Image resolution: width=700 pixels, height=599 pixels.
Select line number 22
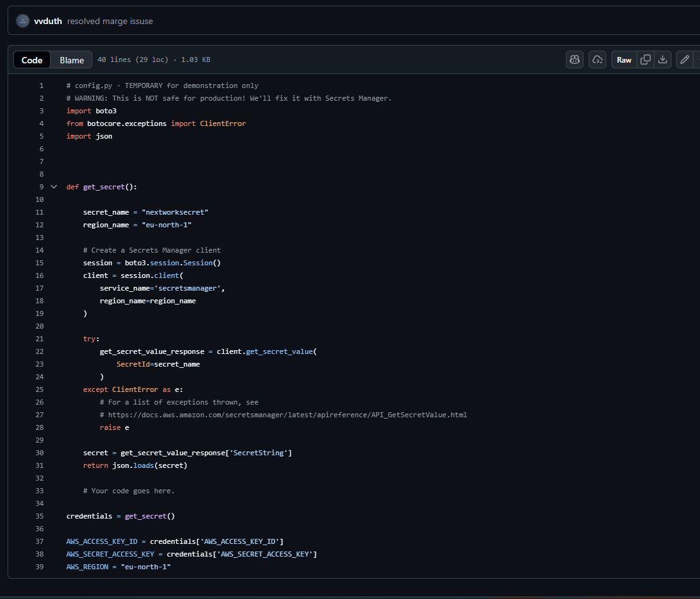[x=39, y=351]
